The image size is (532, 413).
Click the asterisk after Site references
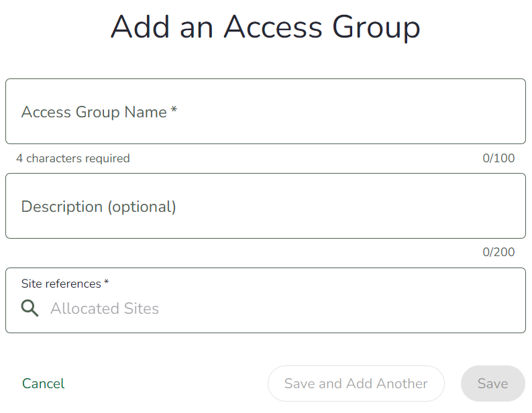[x=107, y=283]
